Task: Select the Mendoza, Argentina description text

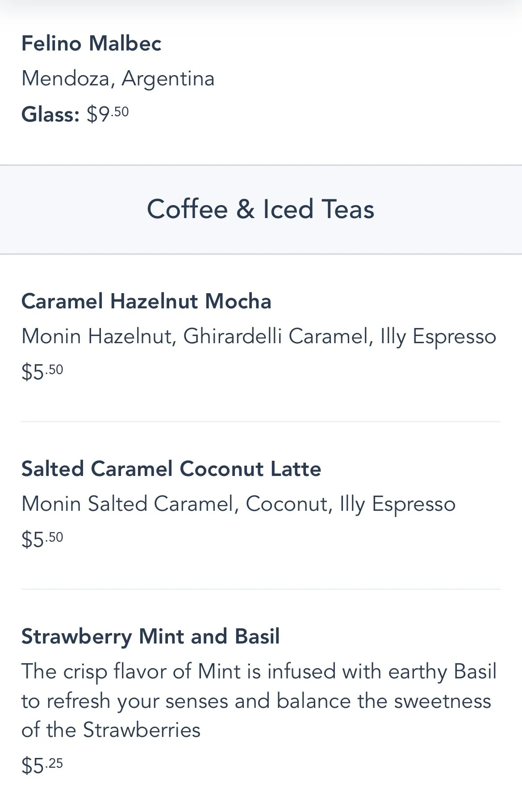Action: tap(118, 79)
